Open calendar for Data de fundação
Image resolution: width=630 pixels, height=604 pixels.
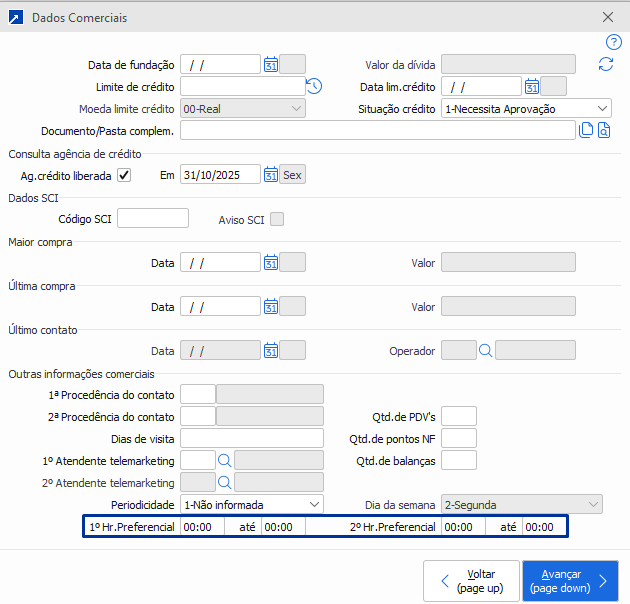coord(270,64)
